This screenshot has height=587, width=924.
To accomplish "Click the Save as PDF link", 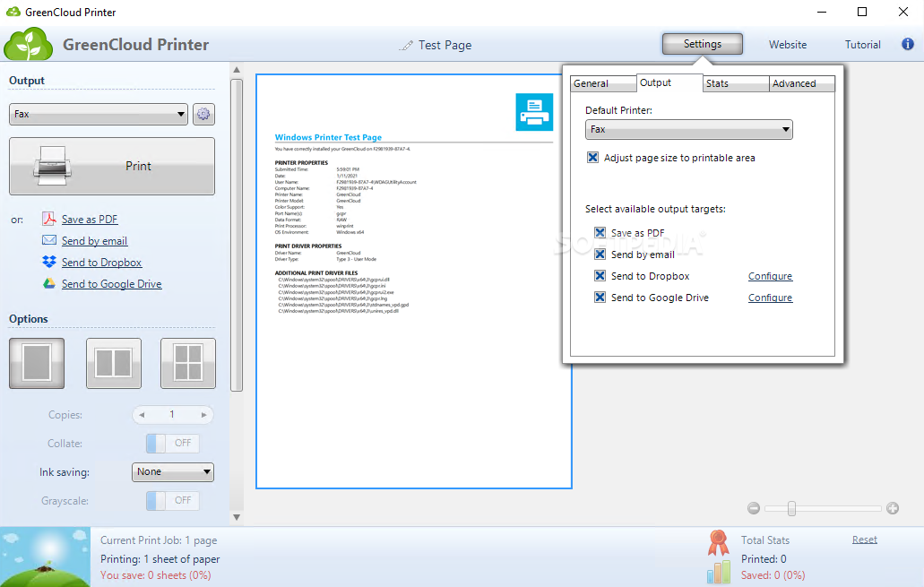I will click(x=90, y=220).
